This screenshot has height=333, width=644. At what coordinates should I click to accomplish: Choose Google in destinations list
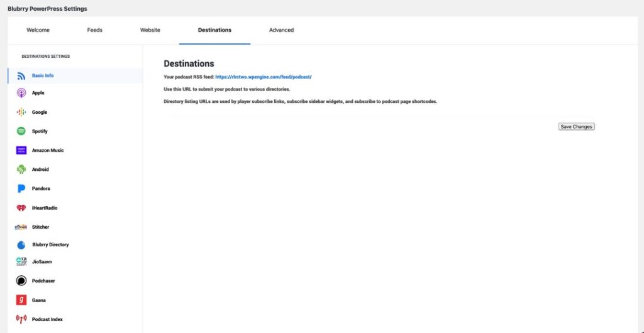[40, 112]
